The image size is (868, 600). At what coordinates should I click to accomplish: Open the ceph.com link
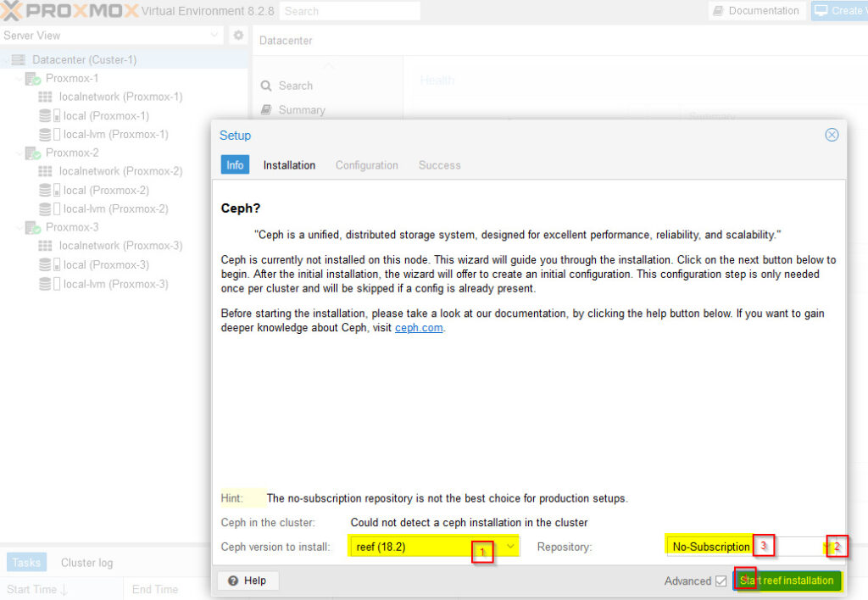419,328
